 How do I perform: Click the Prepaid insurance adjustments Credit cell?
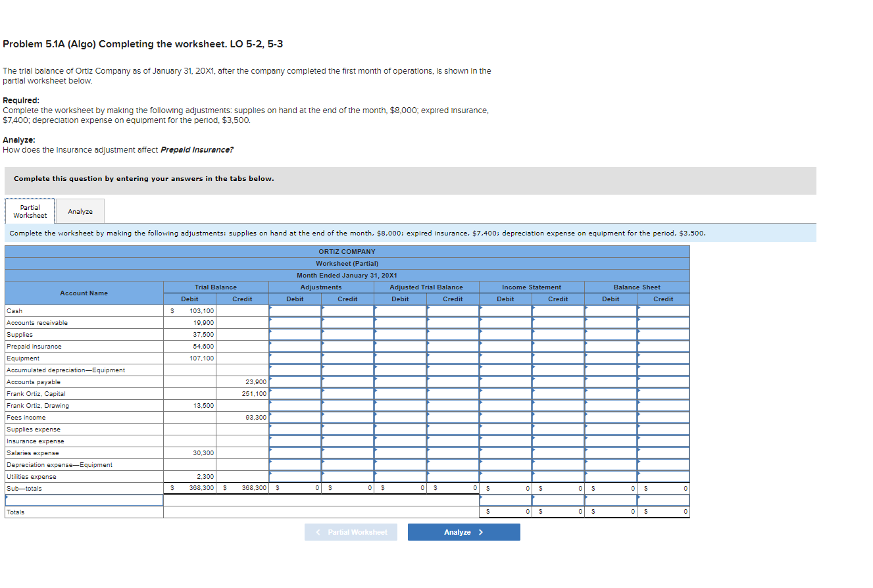347,346
